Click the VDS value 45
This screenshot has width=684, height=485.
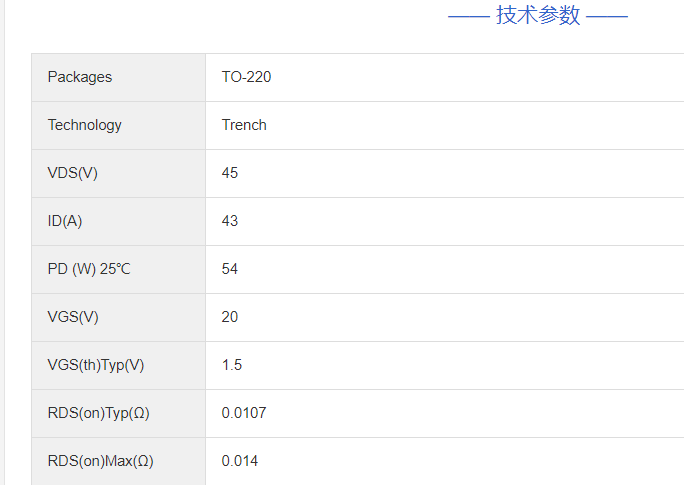(x=230, y=173)
